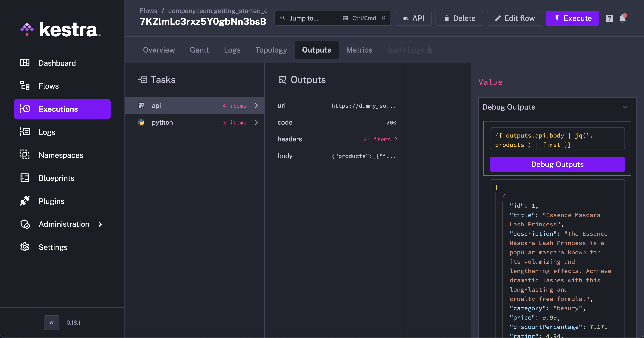Open the Topology tab
Screen dimensions: 644x338
click(x=271, y=50)
